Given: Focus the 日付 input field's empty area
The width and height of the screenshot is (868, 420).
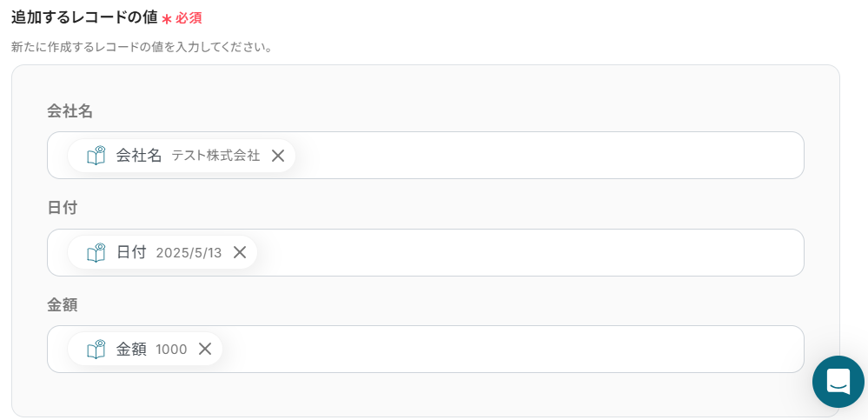Looking at the screenshot, I should pos(530,252).
